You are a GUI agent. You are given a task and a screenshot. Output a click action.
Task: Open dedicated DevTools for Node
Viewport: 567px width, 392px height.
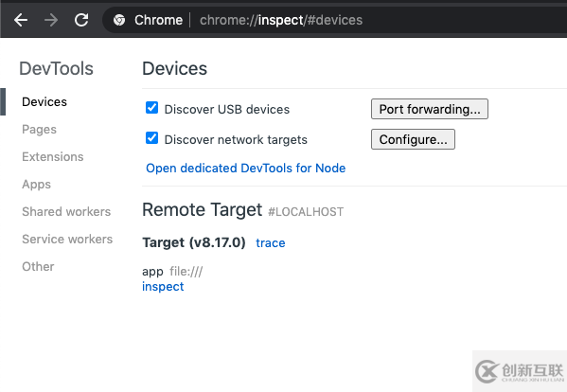(x=245, y=169)
